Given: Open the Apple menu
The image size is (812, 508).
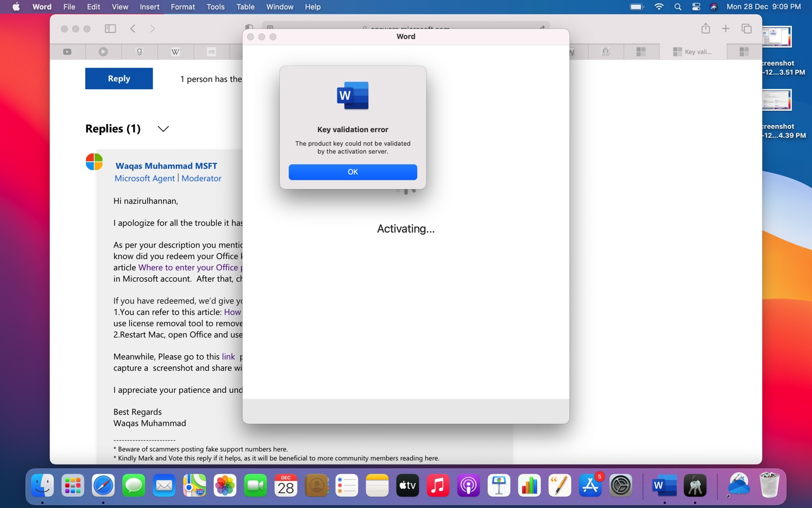Looking at the screenshot, I should coord(16,7).
